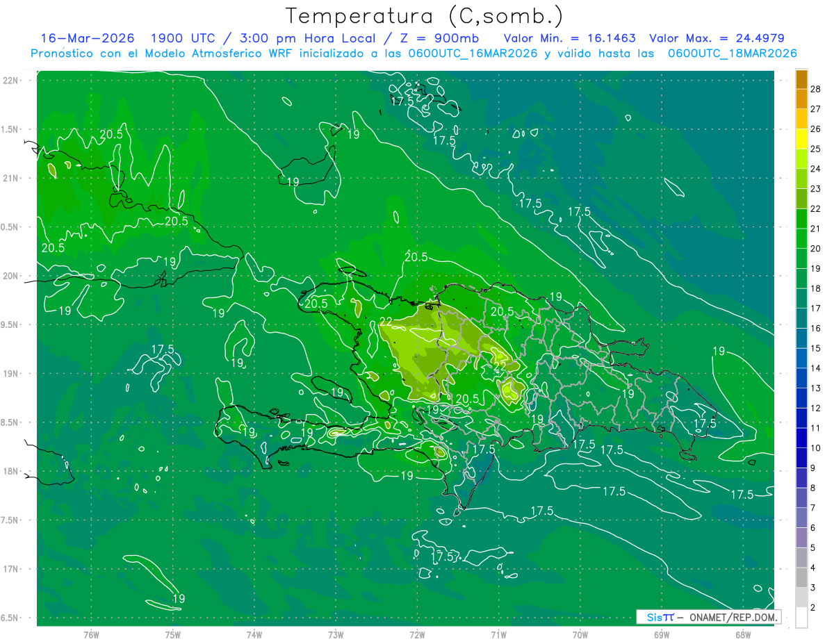The height and width of the screenshot is (644, 834).
Task: Click the legend tick label '16'
Action: coord(816,328)
